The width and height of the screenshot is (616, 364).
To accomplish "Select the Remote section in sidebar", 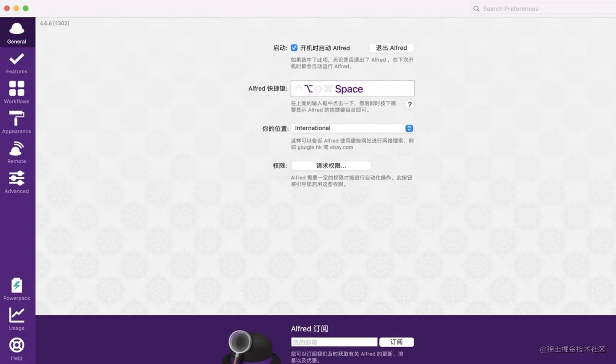I will coord(16,152).
